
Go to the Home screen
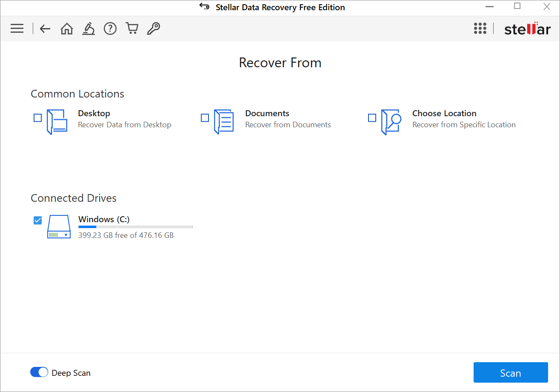click(66, 29)
